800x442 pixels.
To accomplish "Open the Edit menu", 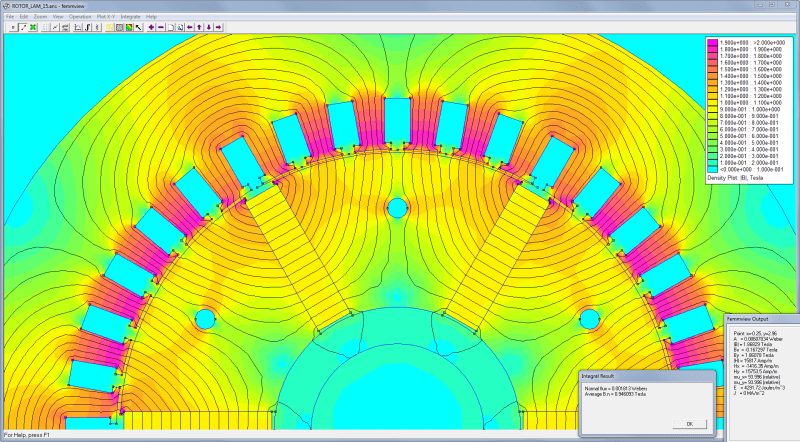I will [23, 17].
